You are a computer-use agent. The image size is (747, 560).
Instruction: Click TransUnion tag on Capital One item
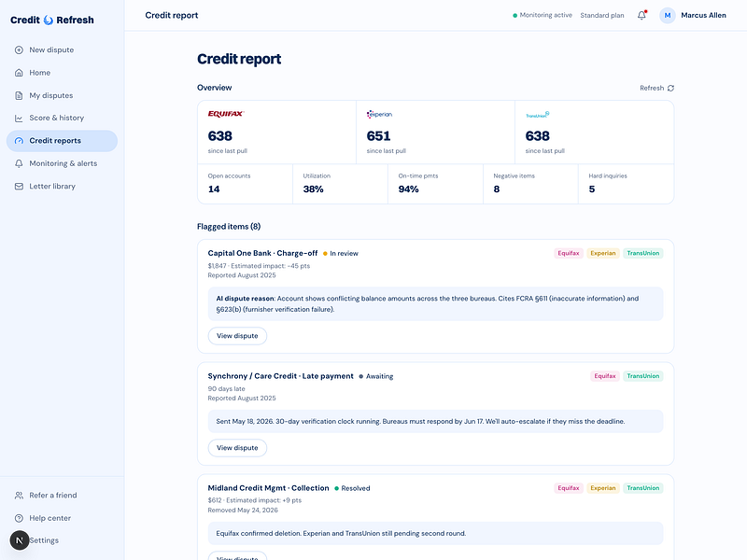point(643,253)
